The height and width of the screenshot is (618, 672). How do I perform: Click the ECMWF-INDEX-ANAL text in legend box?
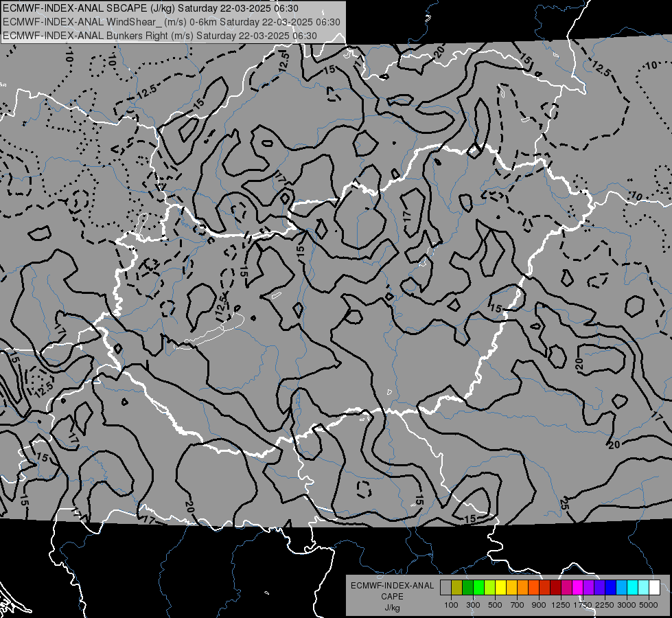pyautogui.click(x=392, y=586)
